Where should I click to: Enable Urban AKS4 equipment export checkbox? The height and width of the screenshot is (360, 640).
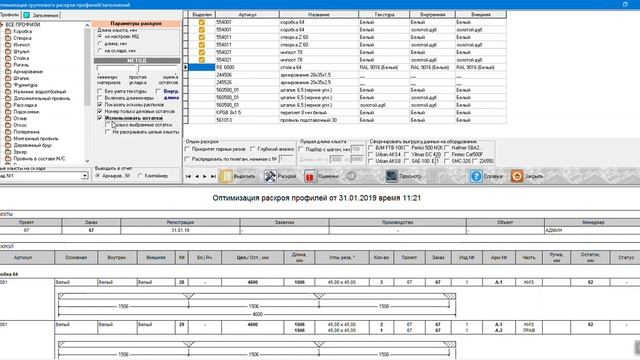371,154
